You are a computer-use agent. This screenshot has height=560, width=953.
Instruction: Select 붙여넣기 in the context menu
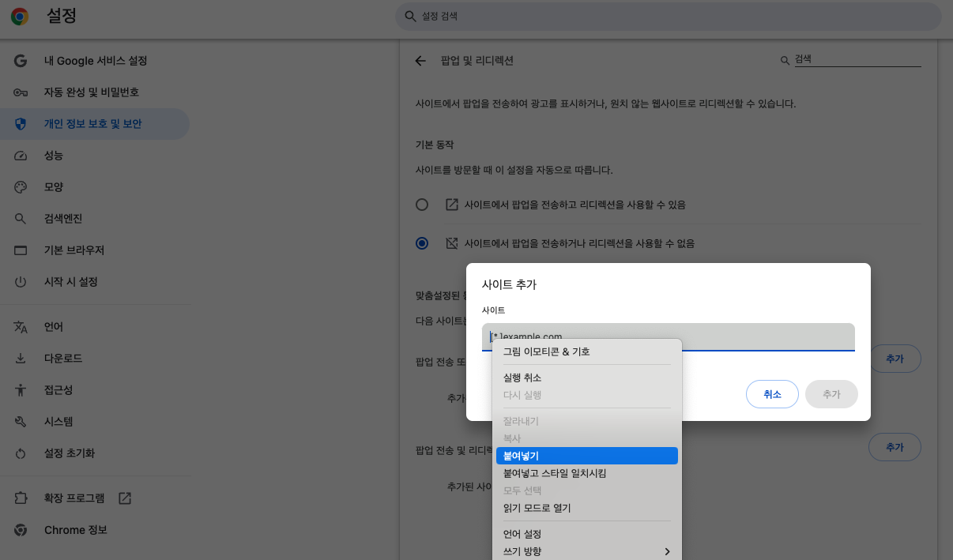point(586,456)
